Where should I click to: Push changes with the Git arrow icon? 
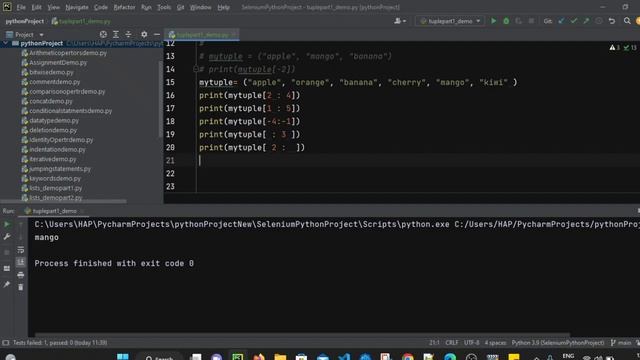tap(586, 21)
